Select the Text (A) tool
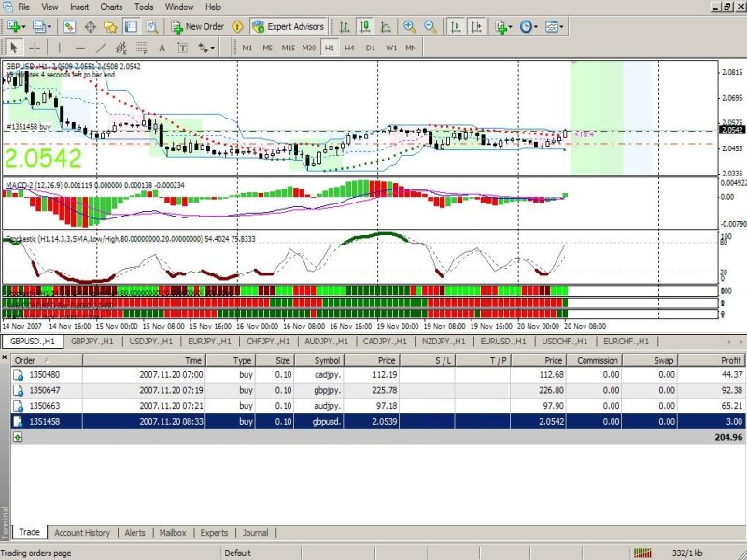 (x=162, y=48)
